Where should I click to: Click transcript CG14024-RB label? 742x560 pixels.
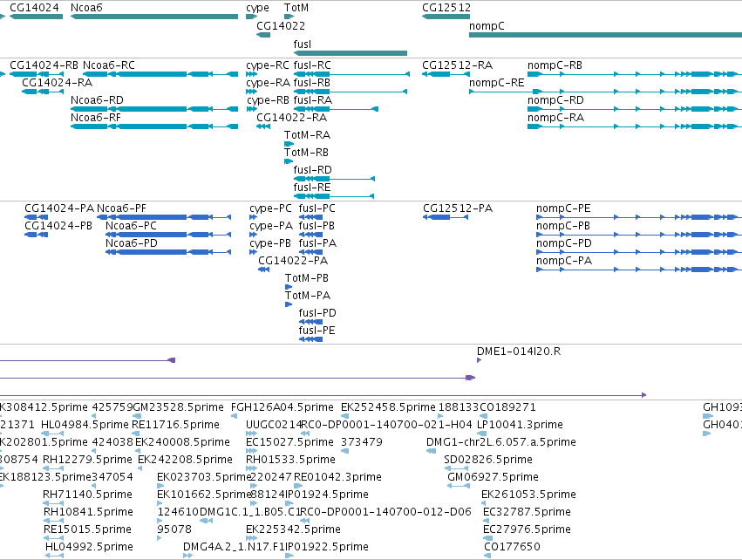(44, 65)
